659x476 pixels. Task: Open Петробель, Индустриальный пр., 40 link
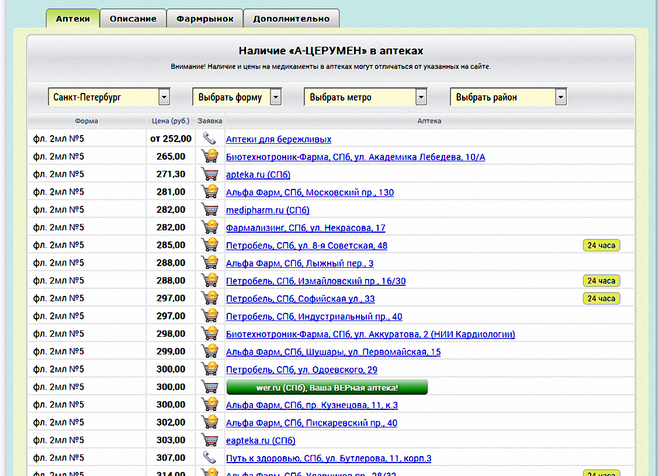[314, 316]
